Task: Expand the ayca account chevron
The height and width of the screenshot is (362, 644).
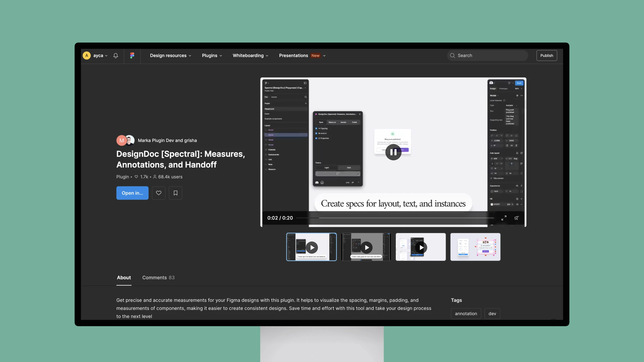Action: [x=106, y=56]
